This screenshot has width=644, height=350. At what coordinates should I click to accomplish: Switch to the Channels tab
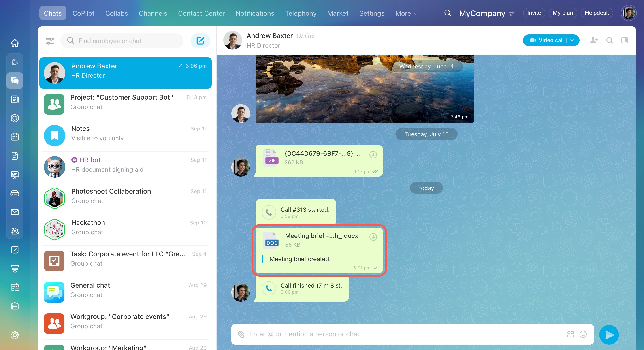(153, 13)
